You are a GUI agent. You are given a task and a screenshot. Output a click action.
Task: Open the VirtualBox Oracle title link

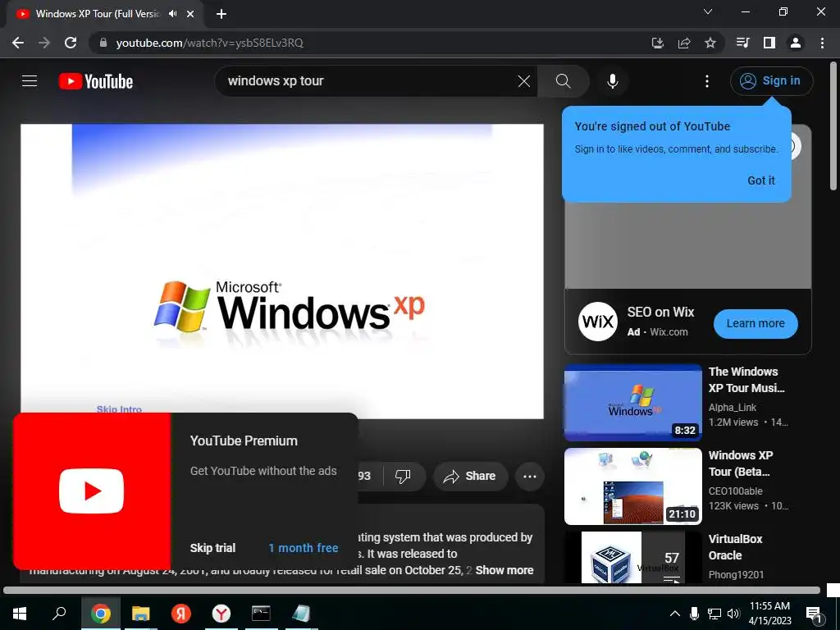tap(735, 547)
